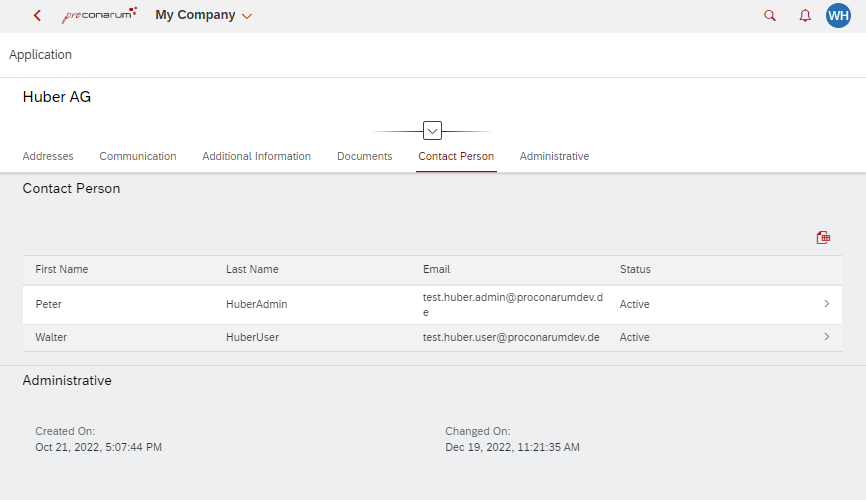
Task: Click the 'Contact Person' section heading
Action: [71, 188]
